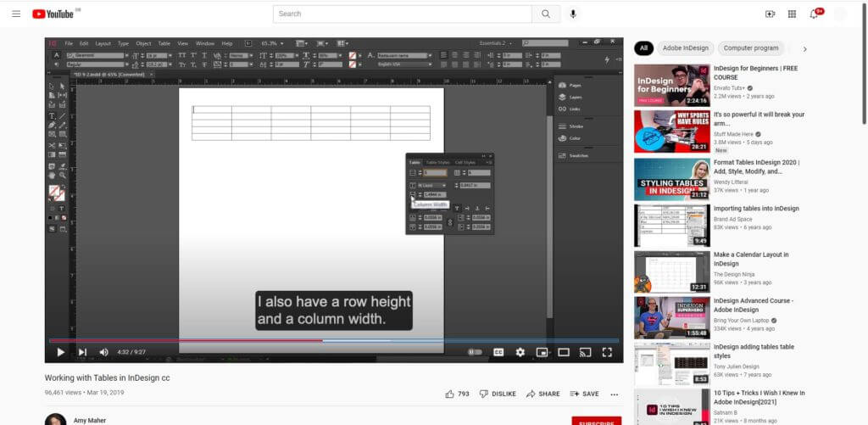
Task: Click the YouTube search input box
Action: [x=403, y=14]
